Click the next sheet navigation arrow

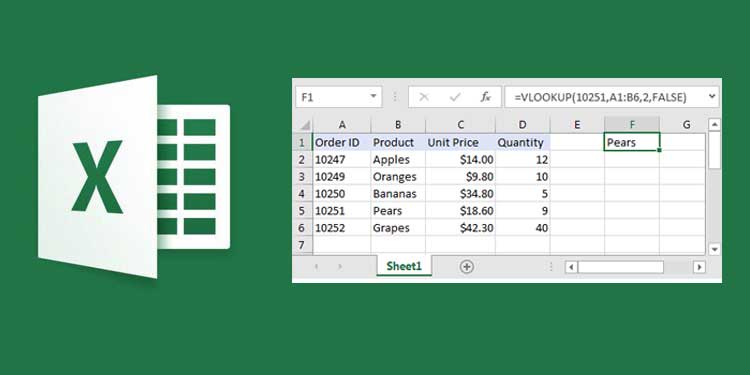click(x=340, y=267)
